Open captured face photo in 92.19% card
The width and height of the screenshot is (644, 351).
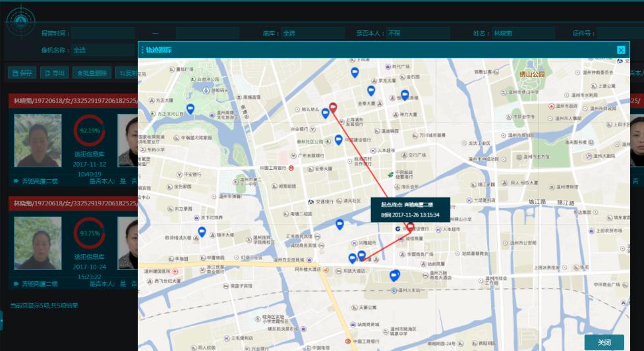[38, 140]
